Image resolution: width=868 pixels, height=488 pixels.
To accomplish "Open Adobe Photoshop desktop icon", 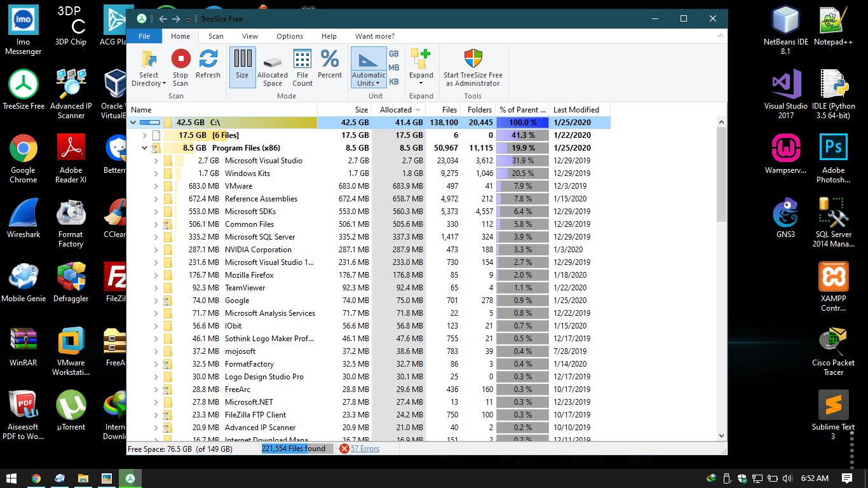I will [x=833, y=158].
